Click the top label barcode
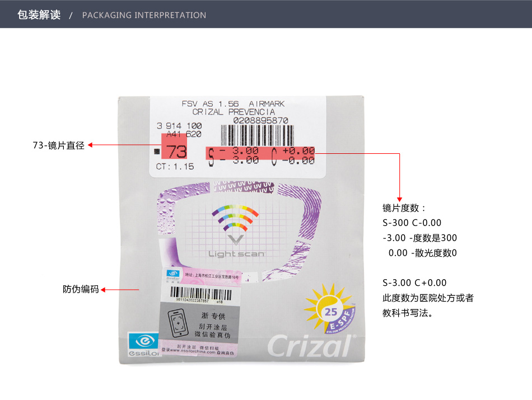Viewport: 532px width, 400px height. point(257,135)
